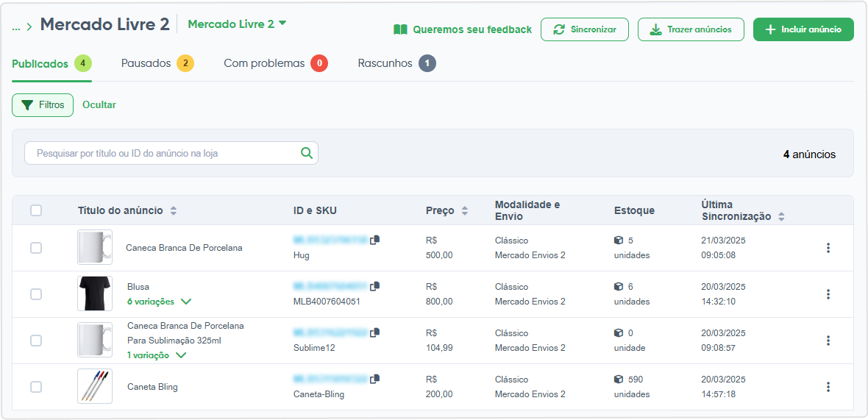
Task: Open the white mug thumbnail of Hug listing
Action: pos(95,247)
